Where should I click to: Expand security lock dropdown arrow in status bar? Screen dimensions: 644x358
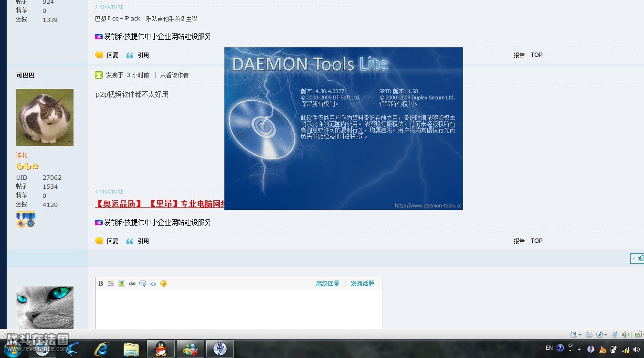(x=580, y=335)
